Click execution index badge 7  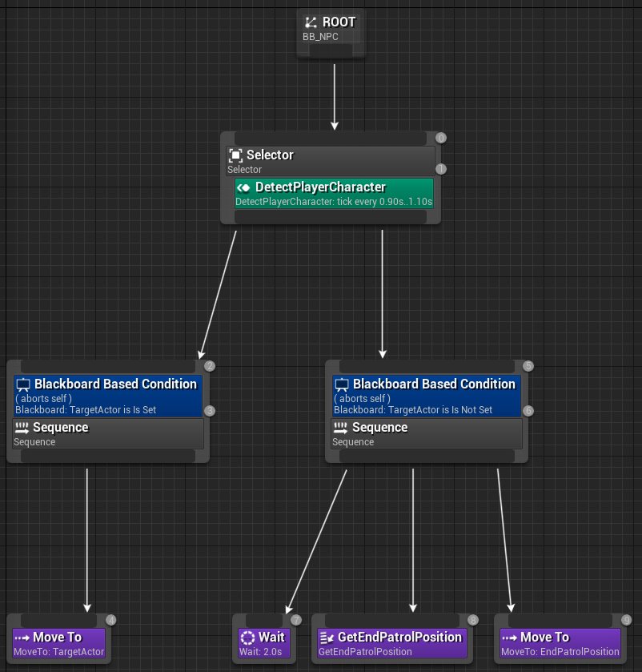296,620
